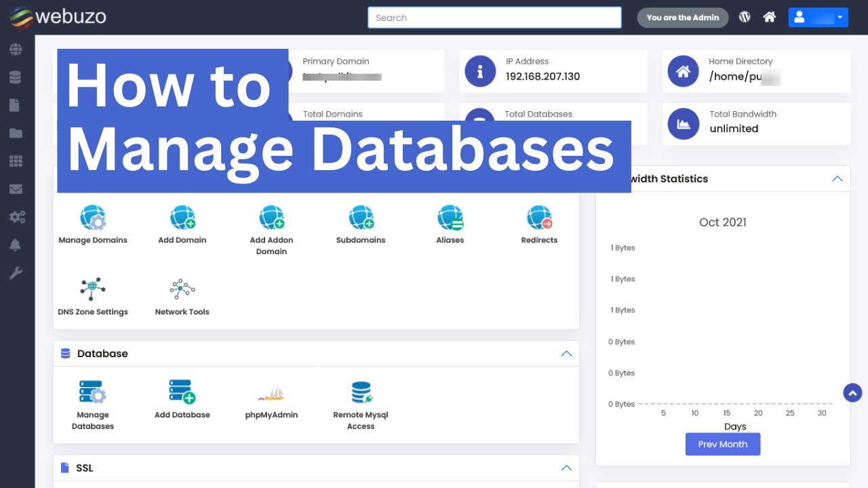The height and width of the screenshot is (488, 868).
Task: Open the bell notifications sidebar icon
Action: click(16, 245)
